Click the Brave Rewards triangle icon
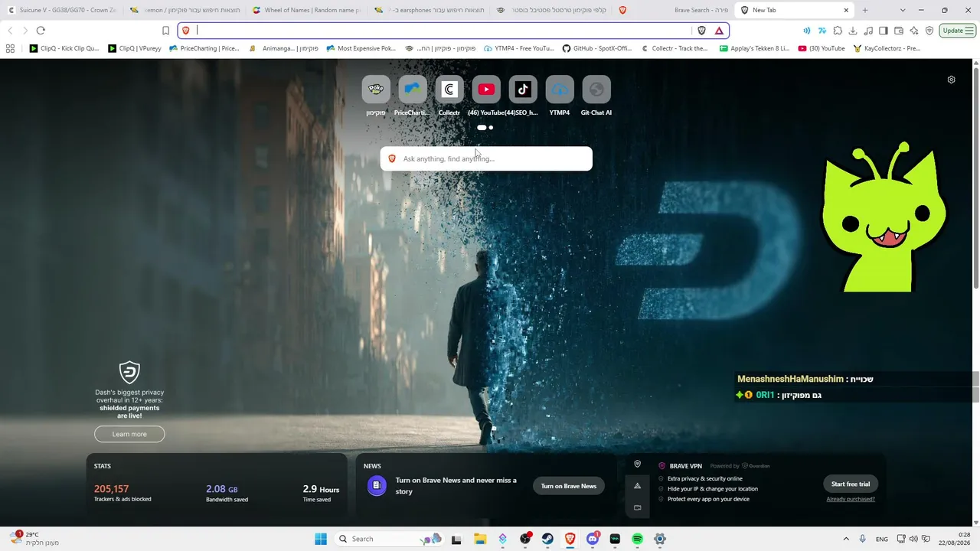980x551 pixels. click(719, 31)
